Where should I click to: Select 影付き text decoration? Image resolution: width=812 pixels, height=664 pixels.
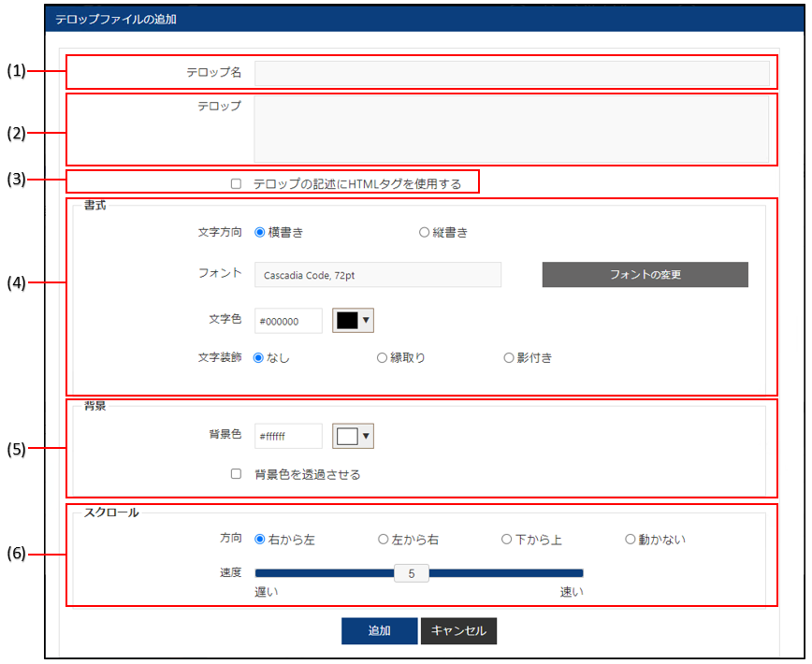[x=509, y=357]
